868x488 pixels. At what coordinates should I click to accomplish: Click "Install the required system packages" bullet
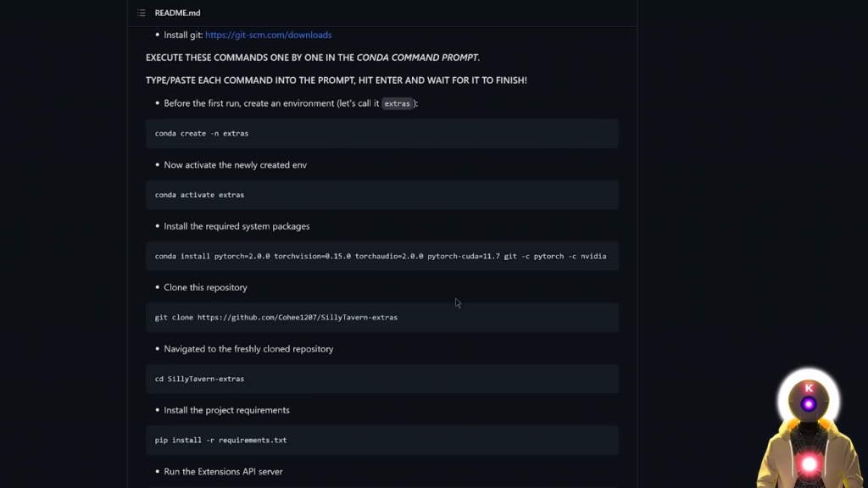(236, 226)
